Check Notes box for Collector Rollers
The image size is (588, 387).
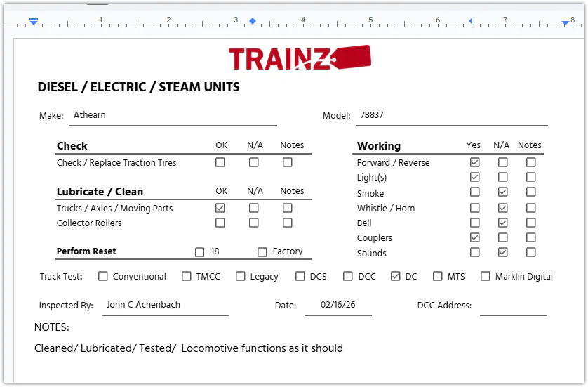point(288,223)
